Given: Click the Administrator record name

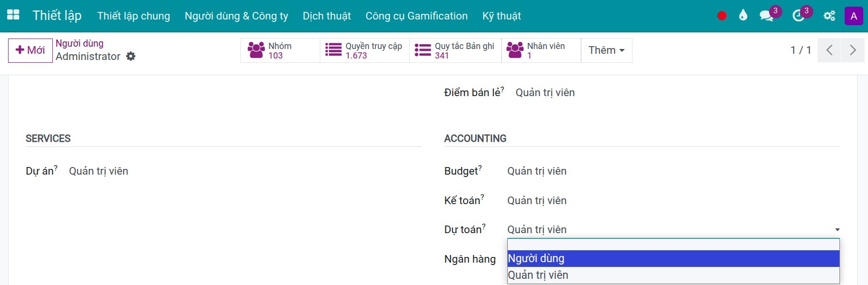Looking at the screenshot, I should tap(88, 56).
